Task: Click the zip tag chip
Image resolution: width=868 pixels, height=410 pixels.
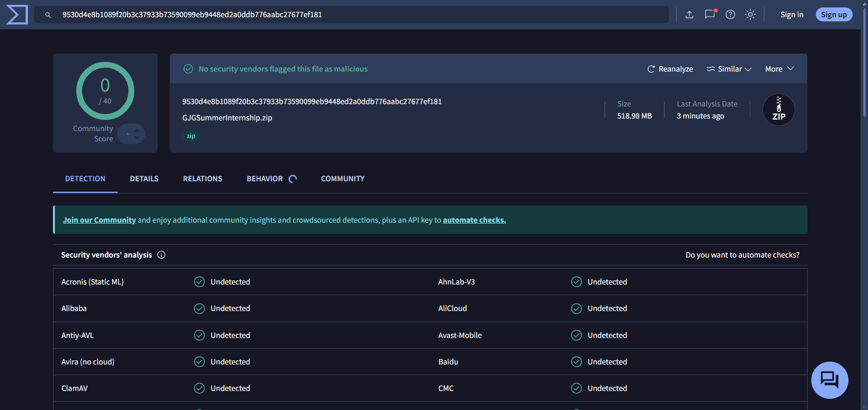Action: 191,136
